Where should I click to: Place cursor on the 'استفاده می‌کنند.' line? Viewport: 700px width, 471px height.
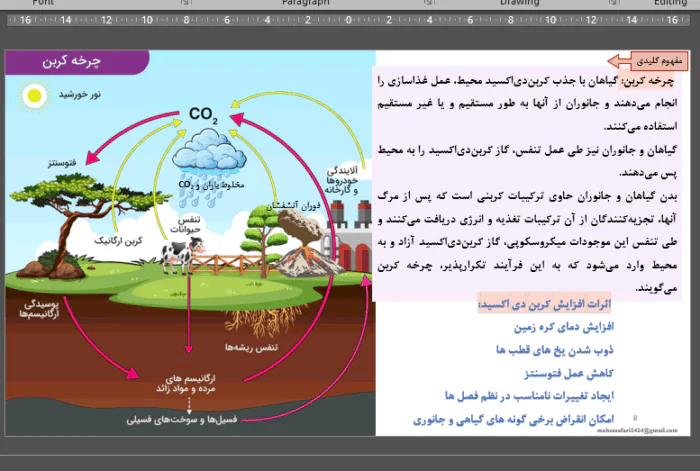click(640, 126)
